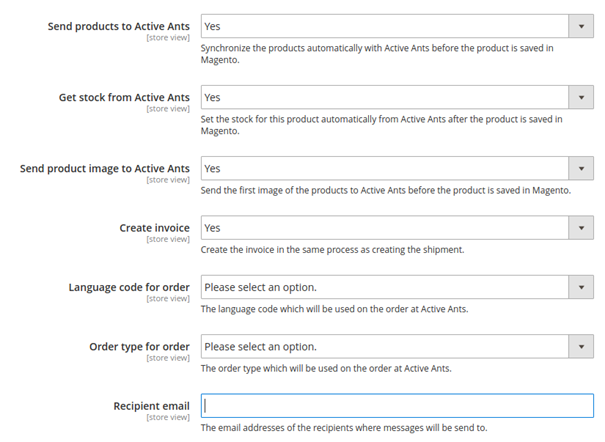Click into the Recipient email input field
Viewport: 605px width, 442px height.
(397, 406)
